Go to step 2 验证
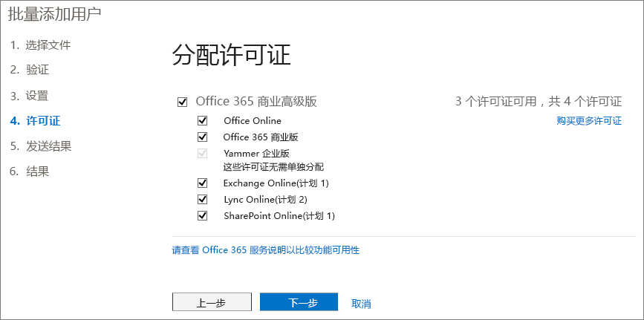This screenshot has height=320, width=644. tap(30, 70)
